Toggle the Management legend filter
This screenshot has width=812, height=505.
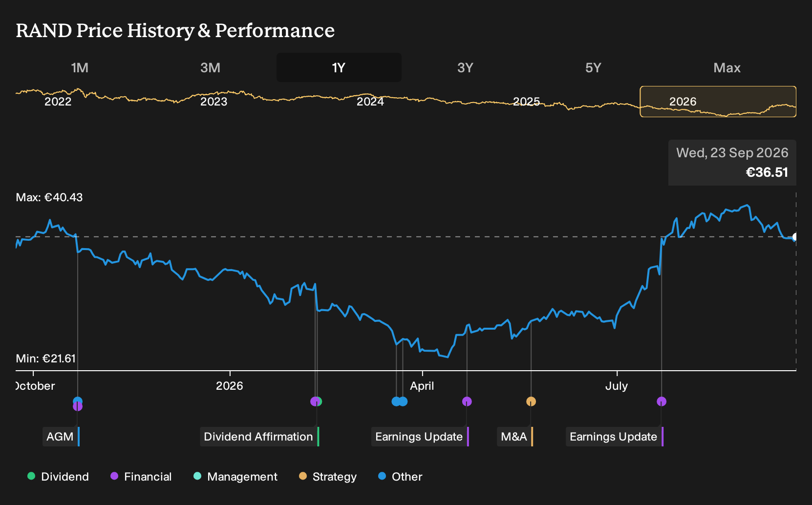[235, 477]
